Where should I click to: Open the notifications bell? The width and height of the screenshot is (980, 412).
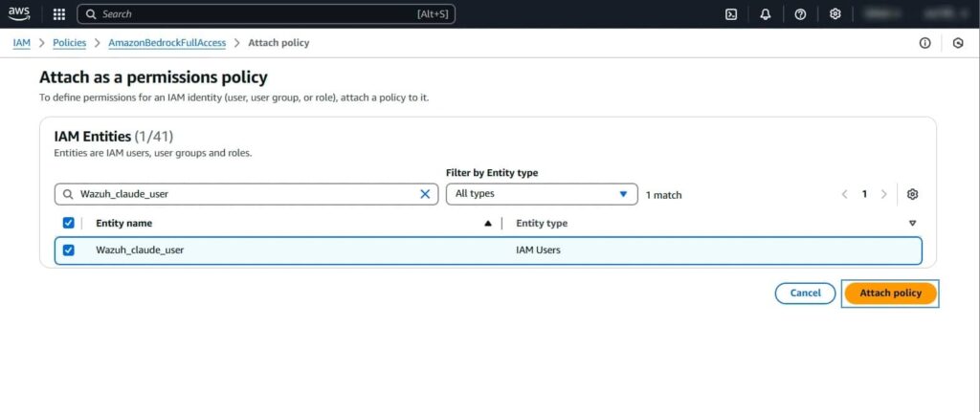click(x=765, y=14)
